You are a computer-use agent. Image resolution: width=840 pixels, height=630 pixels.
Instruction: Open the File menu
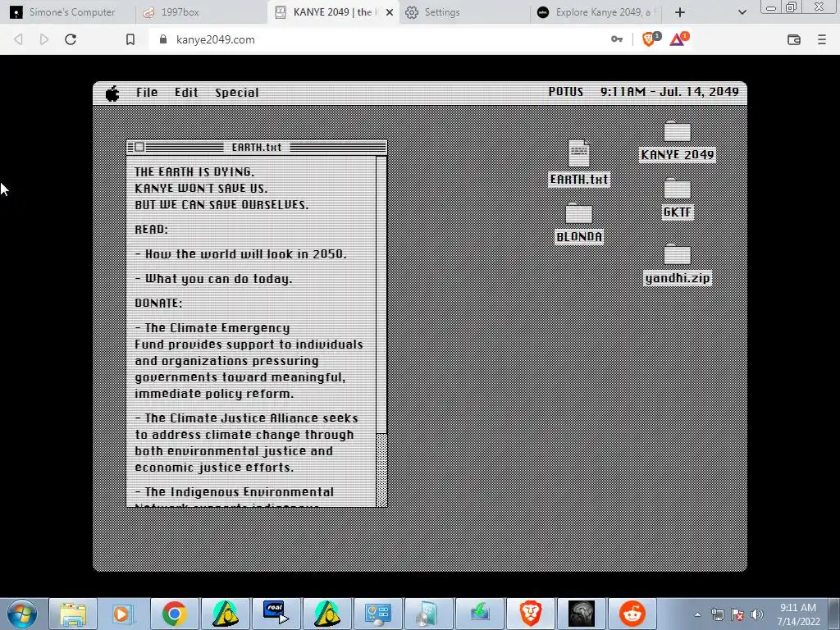click(x=147, y=93)
